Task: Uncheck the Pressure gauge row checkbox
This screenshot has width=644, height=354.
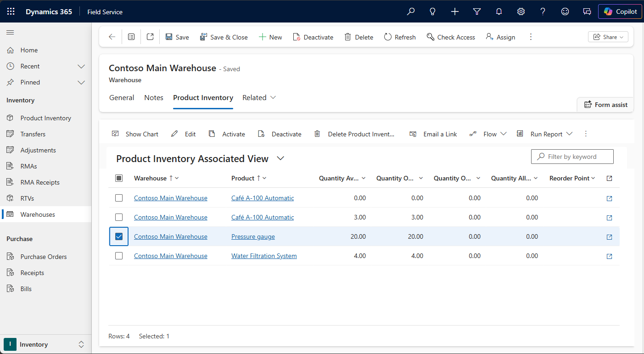Action: click(x=119, y=236)
